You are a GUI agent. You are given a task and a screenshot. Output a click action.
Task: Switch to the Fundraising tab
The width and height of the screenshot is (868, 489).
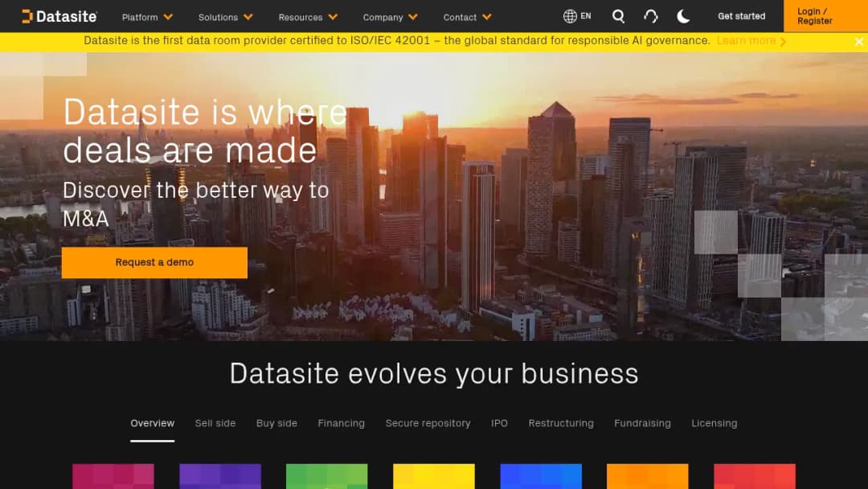(642, 424)
